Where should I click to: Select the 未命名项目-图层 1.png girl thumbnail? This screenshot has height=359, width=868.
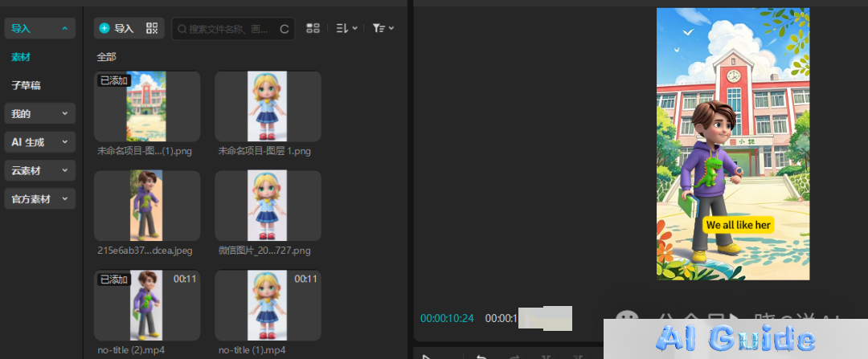(x=268, y=106)
